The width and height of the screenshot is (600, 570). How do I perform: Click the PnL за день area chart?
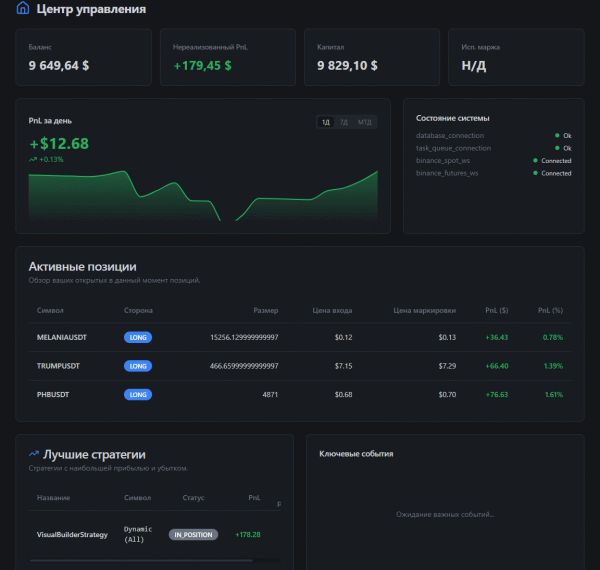coord(203,196)
